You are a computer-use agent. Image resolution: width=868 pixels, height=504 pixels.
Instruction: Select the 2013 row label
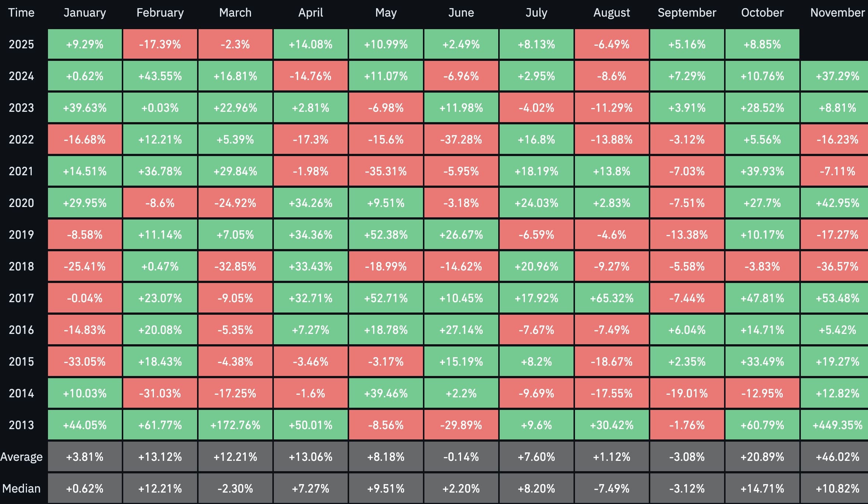coord(21,425)
